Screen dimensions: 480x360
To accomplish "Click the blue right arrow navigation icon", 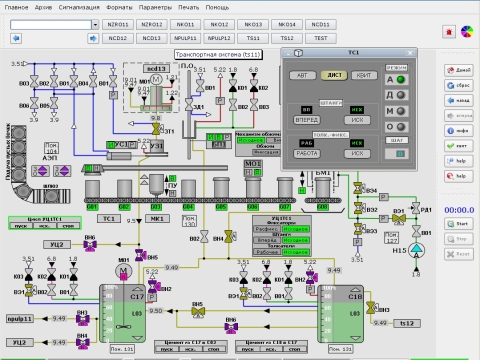I will click(x=93, y=38).
